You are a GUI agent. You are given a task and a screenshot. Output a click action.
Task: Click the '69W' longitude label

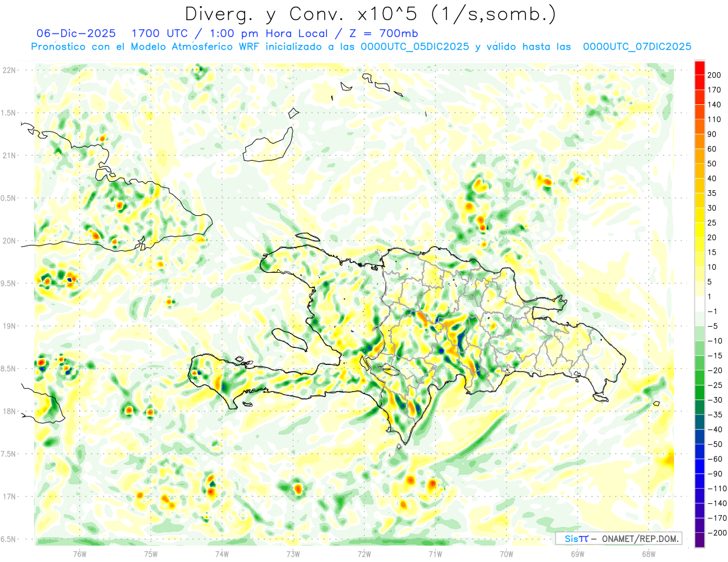tap(577, 554)
